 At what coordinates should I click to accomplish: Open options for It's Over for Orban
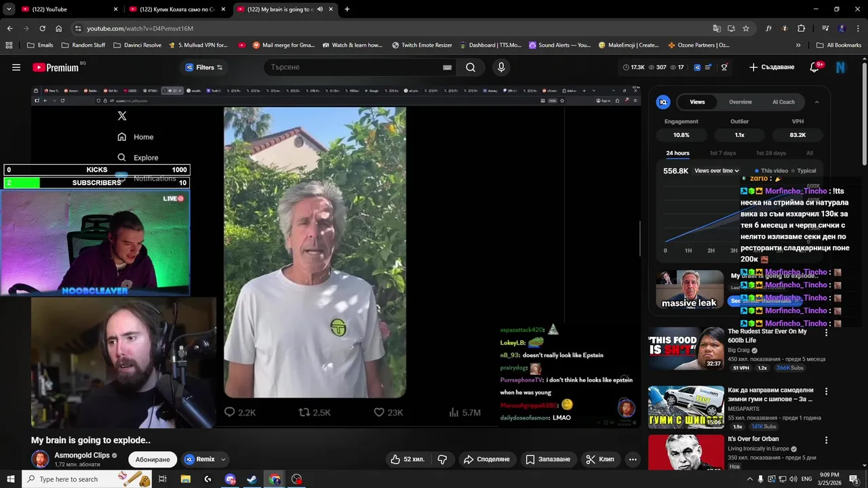pos(826,440)
